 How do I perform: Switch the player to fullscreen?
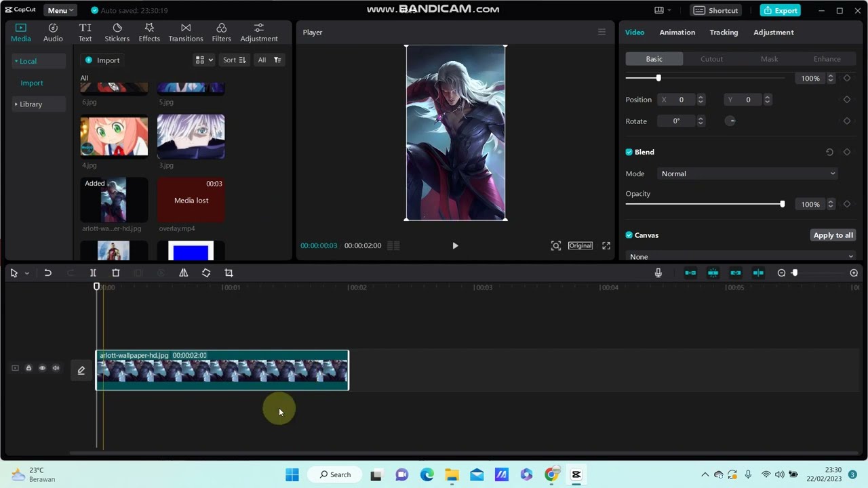pos(606,245)
